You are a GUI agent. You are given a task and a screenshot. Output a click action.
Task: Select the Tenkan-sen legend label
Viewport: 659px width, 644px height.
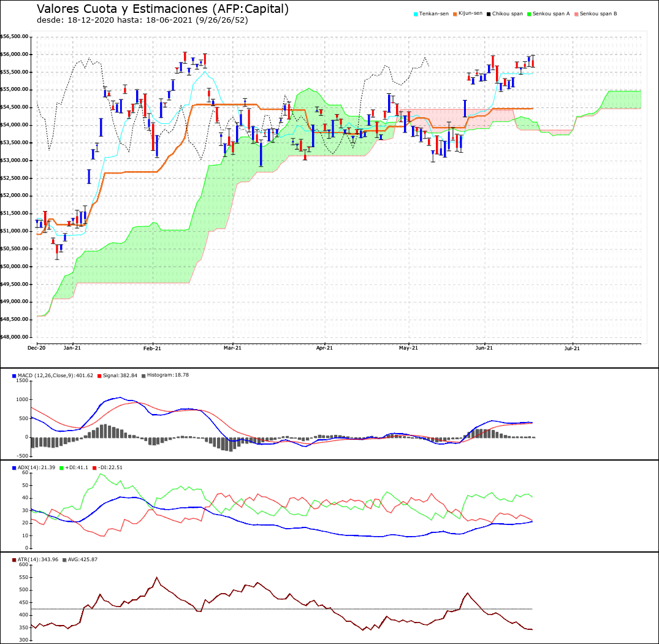point(434,14)
